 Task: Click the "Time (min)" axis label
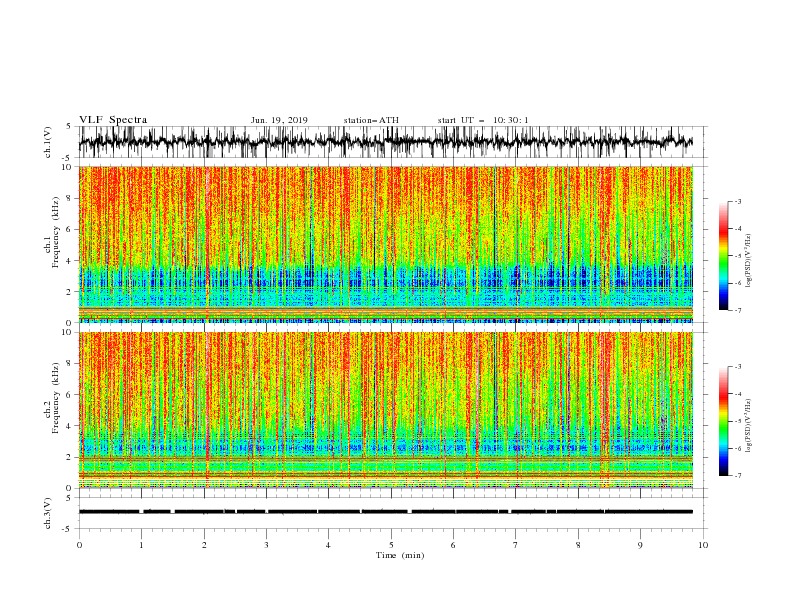pos(400,555)
